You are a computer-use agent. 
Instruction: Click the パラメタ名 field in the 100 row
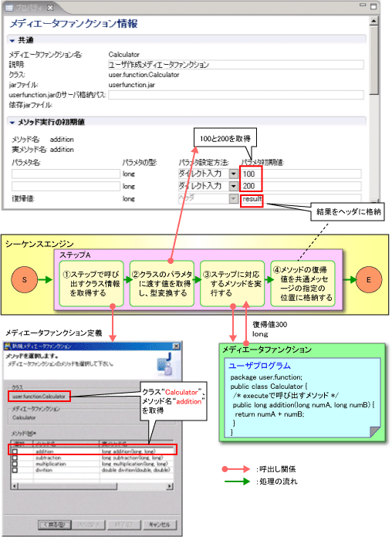[66, 174]
